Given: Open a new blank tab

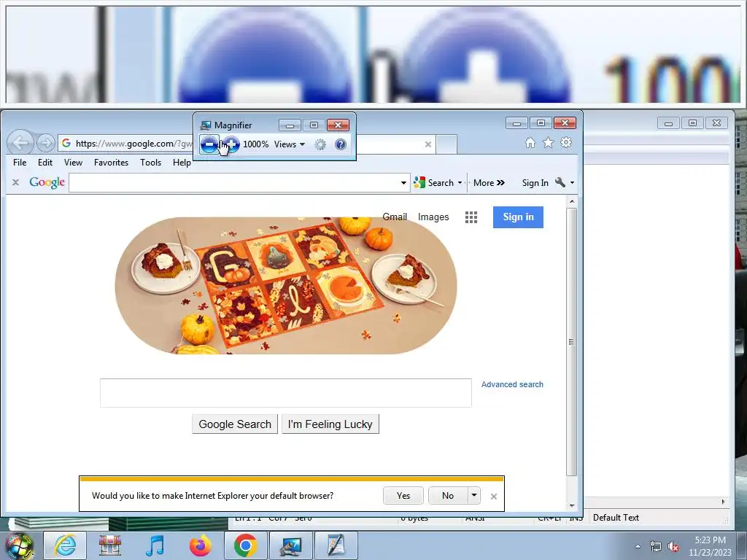Looking at the screenshot, I should coord(446,144).
